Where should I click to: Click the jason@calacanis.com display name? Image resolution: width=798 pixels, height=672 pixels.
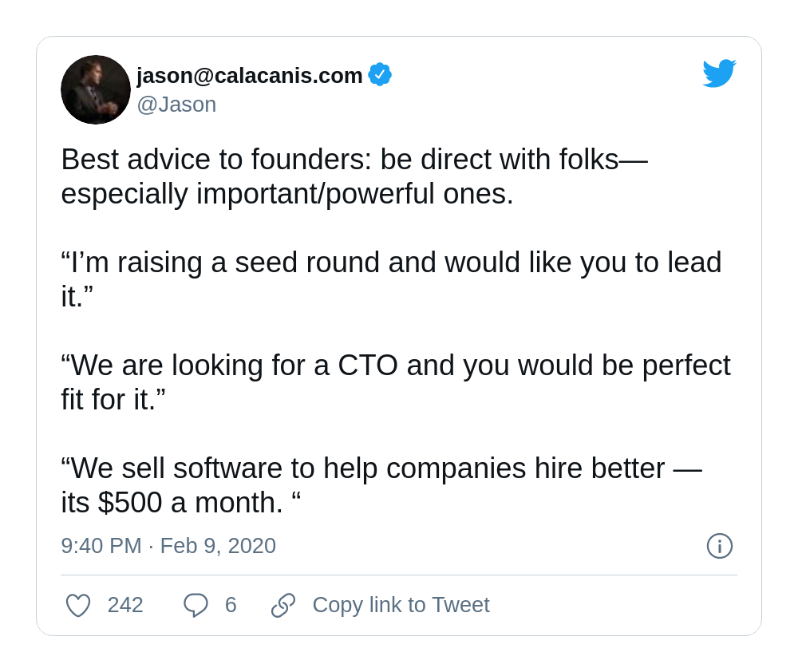click(249, 75)
